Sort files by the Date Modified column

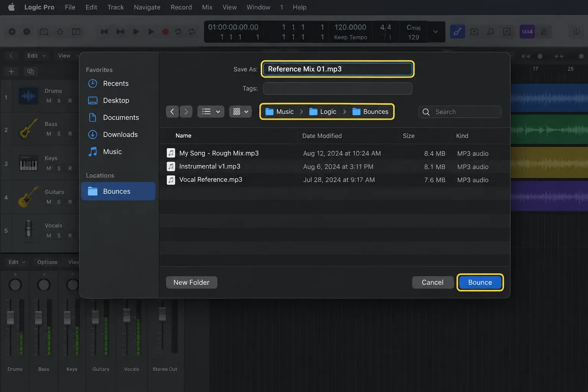(322, 136)
